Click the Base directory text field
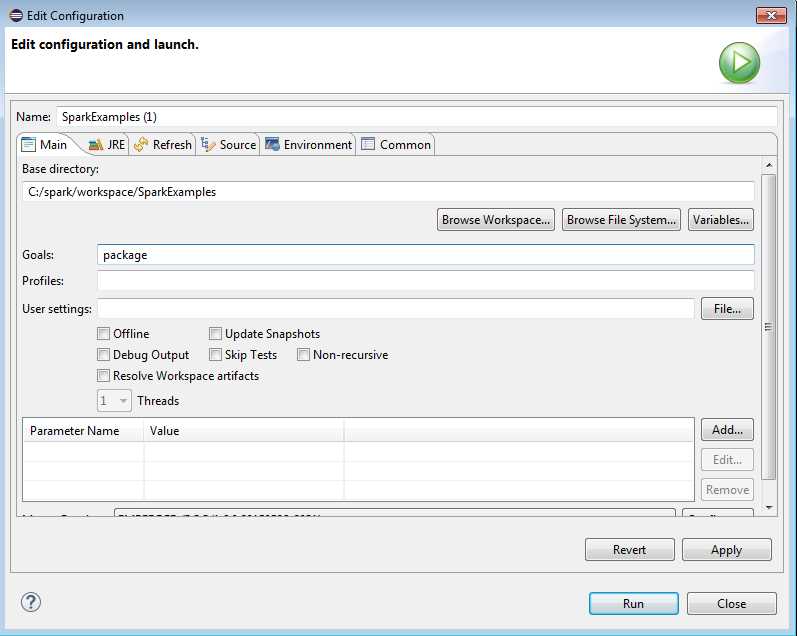The height and width of the screenshot is (636, 797). tap(388, 192)
